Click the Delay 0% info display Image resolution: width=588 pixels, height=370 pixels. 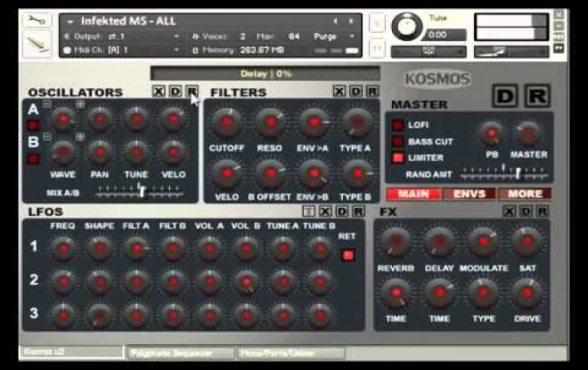coord(265,73)
